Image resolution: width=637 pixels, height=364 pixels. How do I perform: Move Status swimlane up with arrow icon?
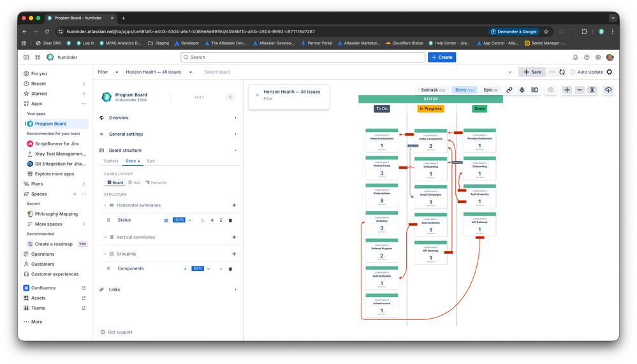(x=212, y=221)
